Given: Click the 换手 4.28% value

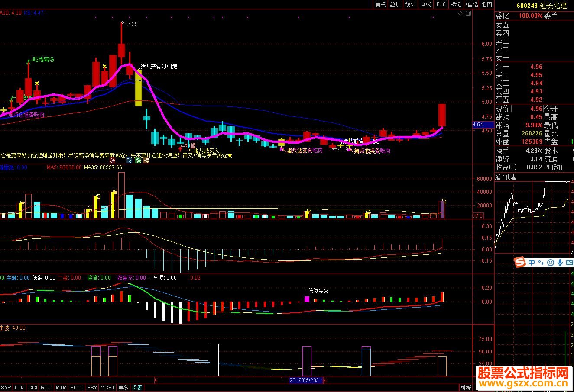Looking at the screenshot, I should pos(534,151).
